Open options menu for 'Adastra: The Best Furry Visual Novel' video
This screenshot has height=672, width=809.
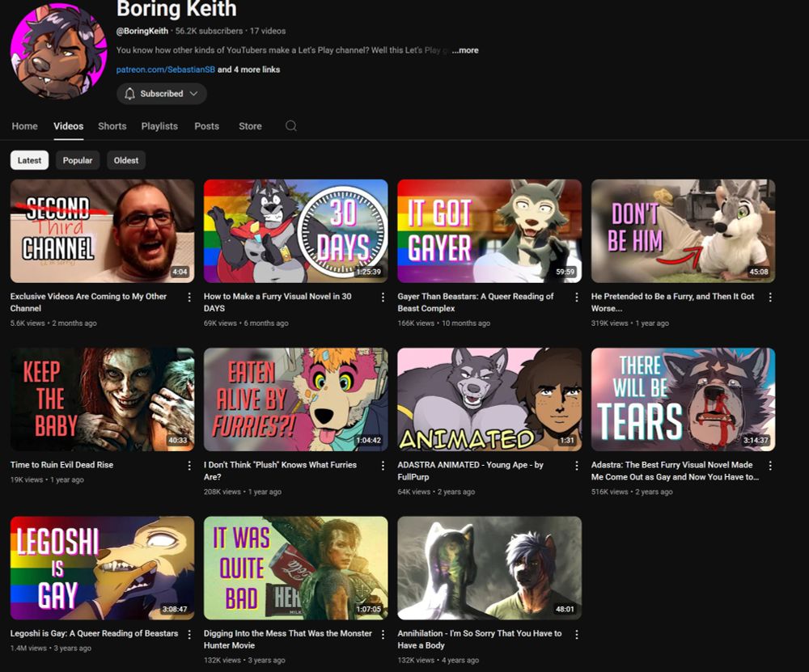pos(770,466)
